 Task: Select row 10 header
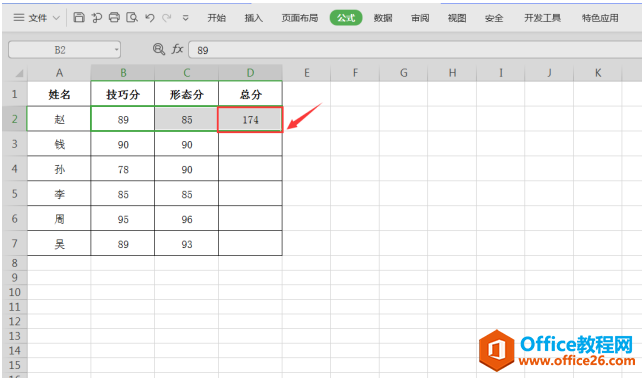coord(15,292)
